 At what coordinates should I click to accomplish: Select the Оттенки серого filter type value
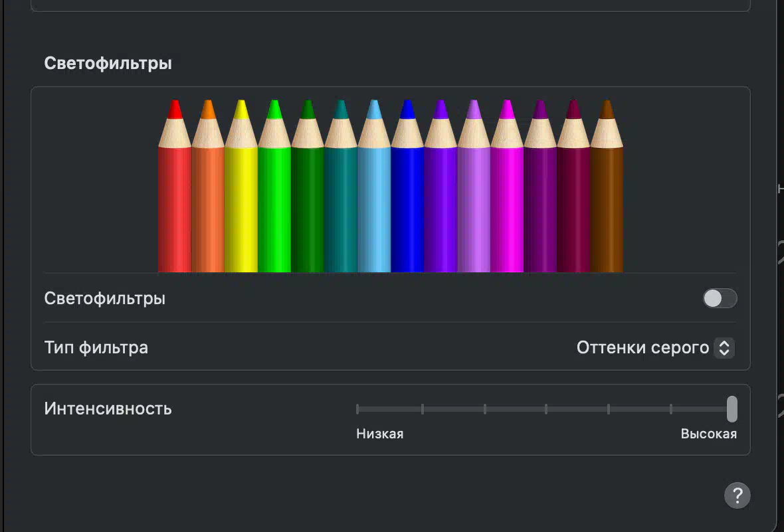pos(642,347)
